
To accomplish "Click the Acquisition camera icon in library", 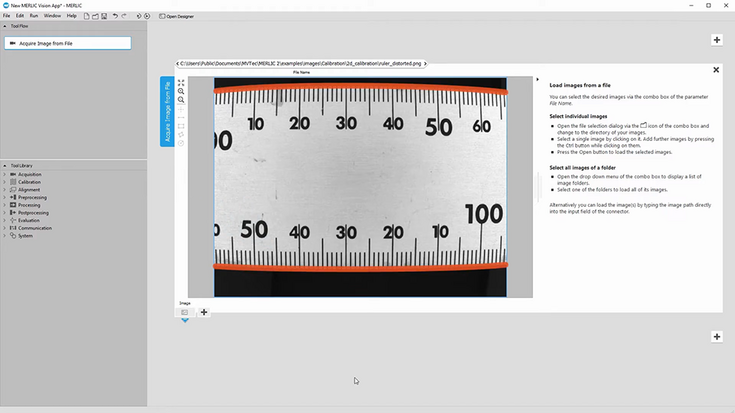I will tap(13, 174).
